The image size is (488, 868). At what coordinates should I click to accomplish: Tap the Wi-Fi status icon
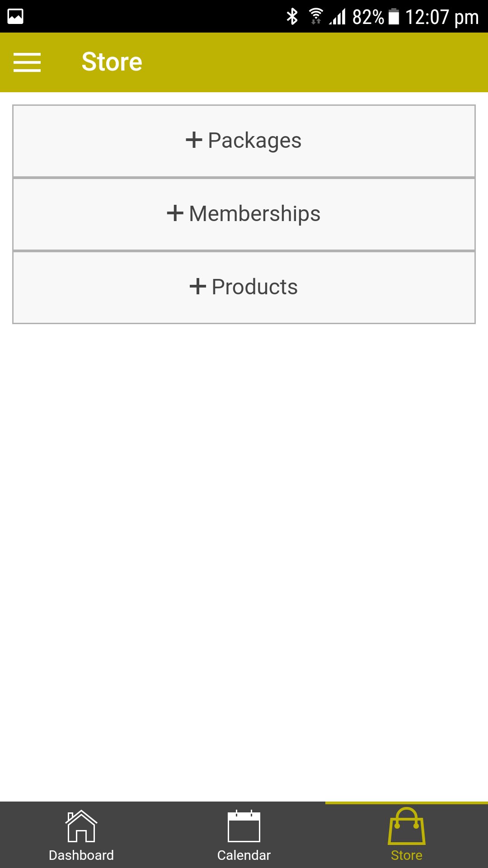pyautogui.click(x=316, y=17)
